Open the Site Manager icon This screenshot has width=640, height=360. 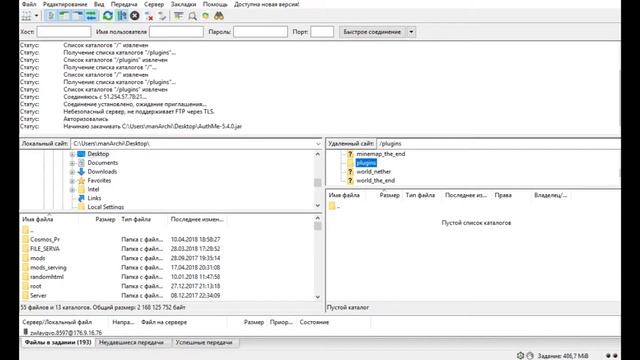click(x=27, y=16)
